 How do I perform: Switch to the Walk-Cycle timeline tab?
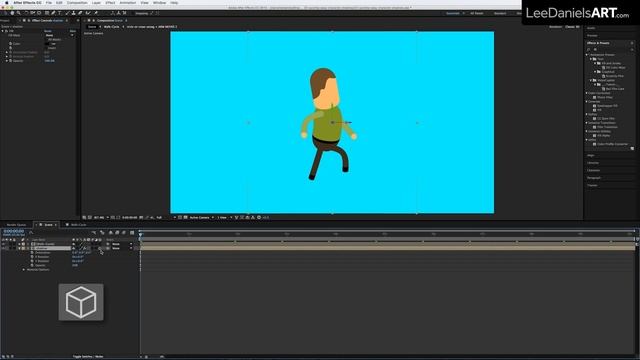(x=78, y=225)
